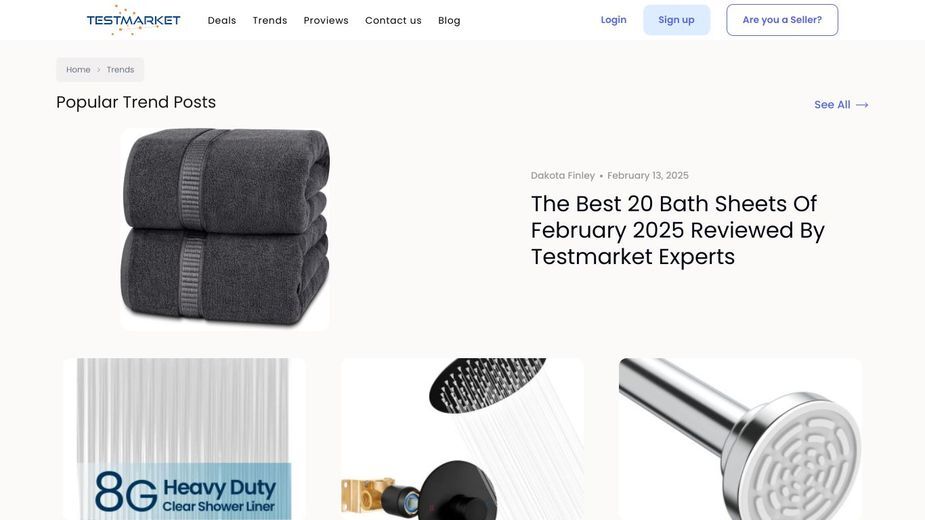Image resolution: width=925 pixels, height=520 pixels.
Task: Click the breadcrumb chevron separator
Action: tap(99, 70)
